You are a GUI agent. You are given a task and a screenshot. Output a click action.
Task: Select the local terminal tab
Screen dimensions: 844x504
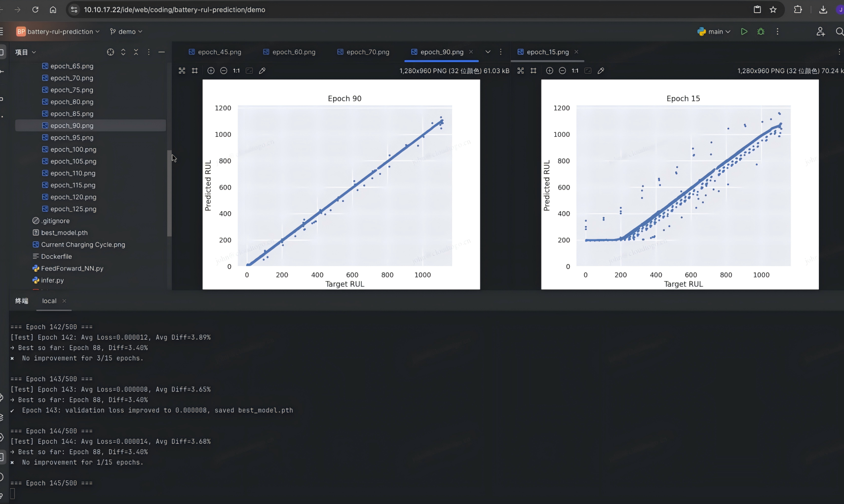pos(49,301)
